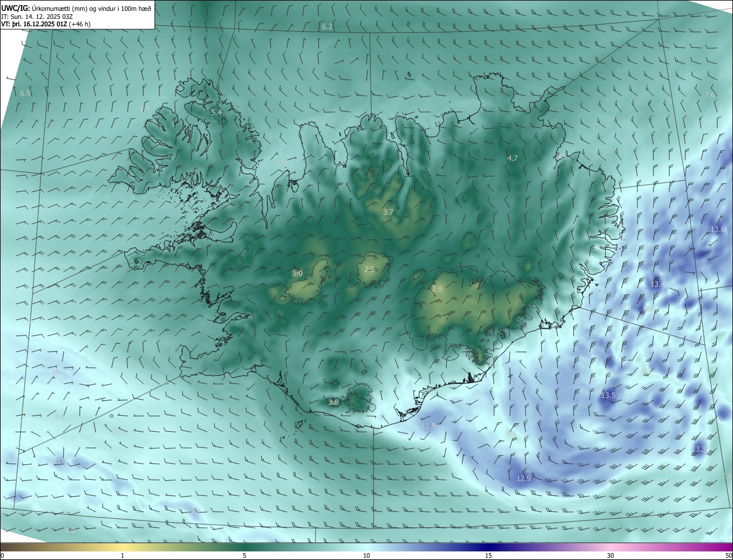The height and width of the screenshot is (560, 733).
Task: Click the 13.5 value label on the map
Action: pyautogui.click(x=608, y=396)
